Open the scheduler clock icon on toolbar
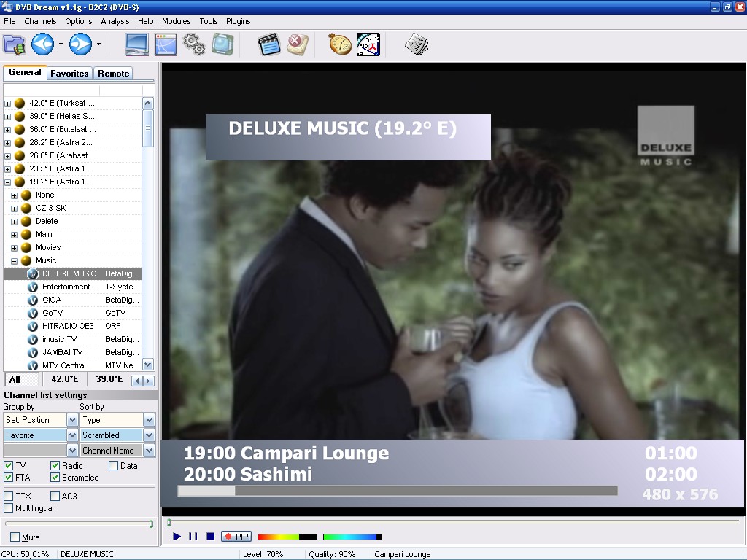The height and width of the screenshot is (560, 747). 368,44
